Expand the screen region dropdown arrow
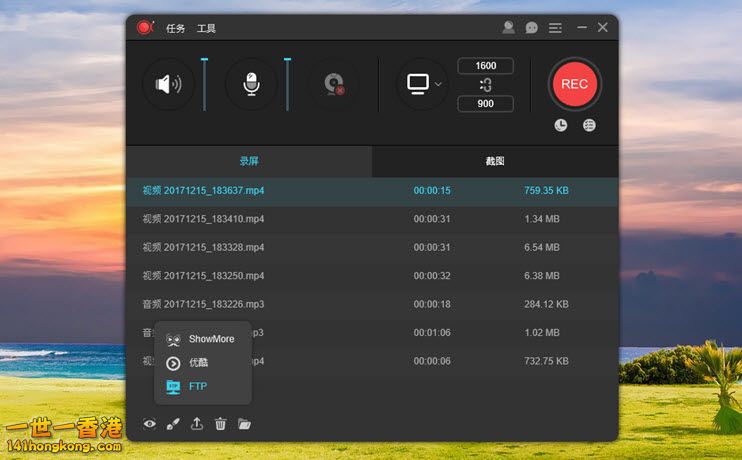This screenshot has height=460, width=742. [x=438, y=84]
